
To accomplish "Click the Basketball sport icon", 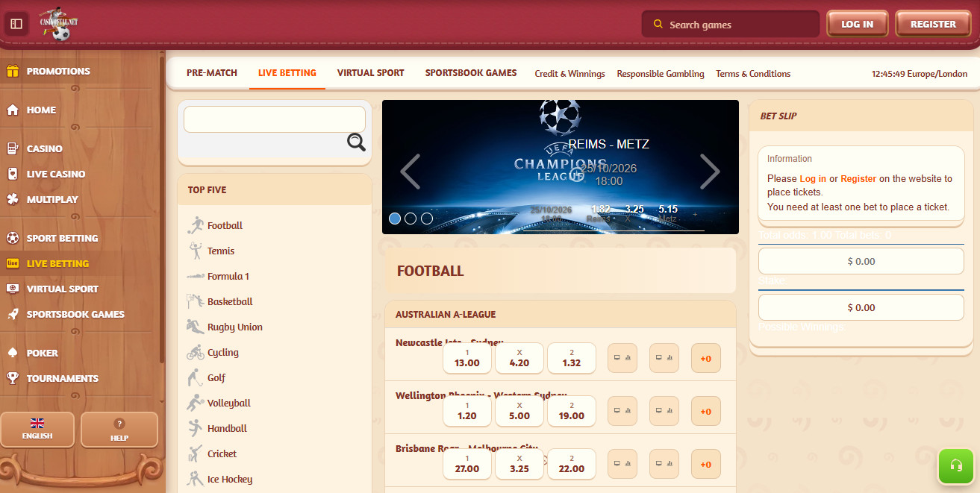I will (196, 301).
